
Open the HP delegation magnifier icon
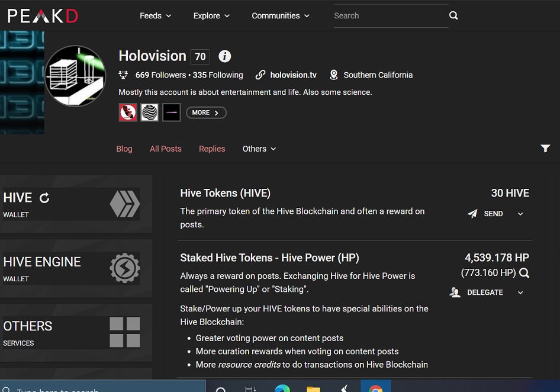point(524,273)
